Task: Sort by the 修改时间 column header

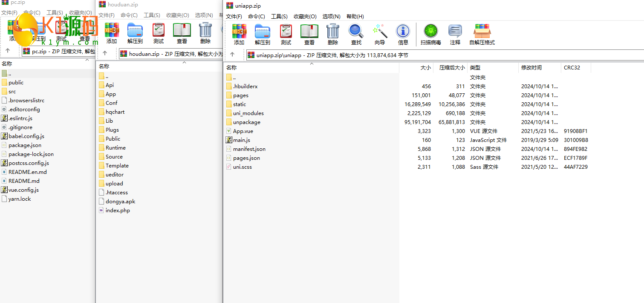Action: pyautogui.click(x=531, y=68)
